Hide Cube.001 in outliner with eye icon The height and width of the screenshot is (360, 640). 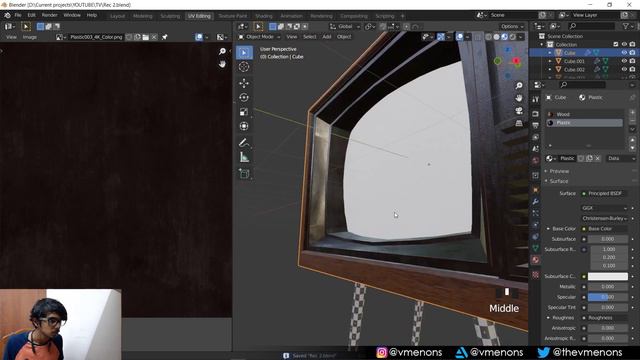click(x=624, y=61)
